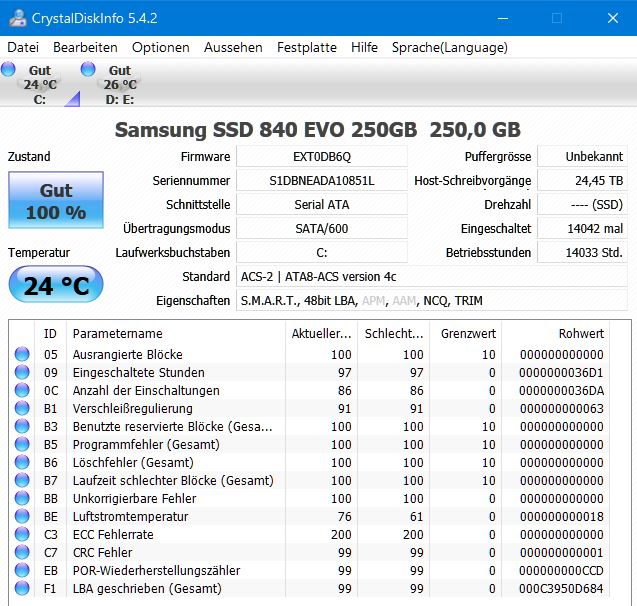
Task: Open the Aussehen menu
Action: 233,48
